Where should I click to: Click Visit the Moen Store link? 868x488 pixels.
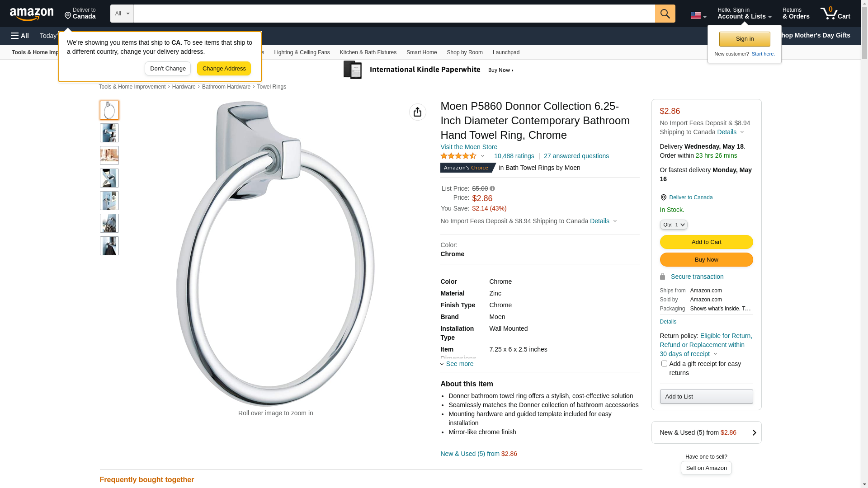click(468, 147)
